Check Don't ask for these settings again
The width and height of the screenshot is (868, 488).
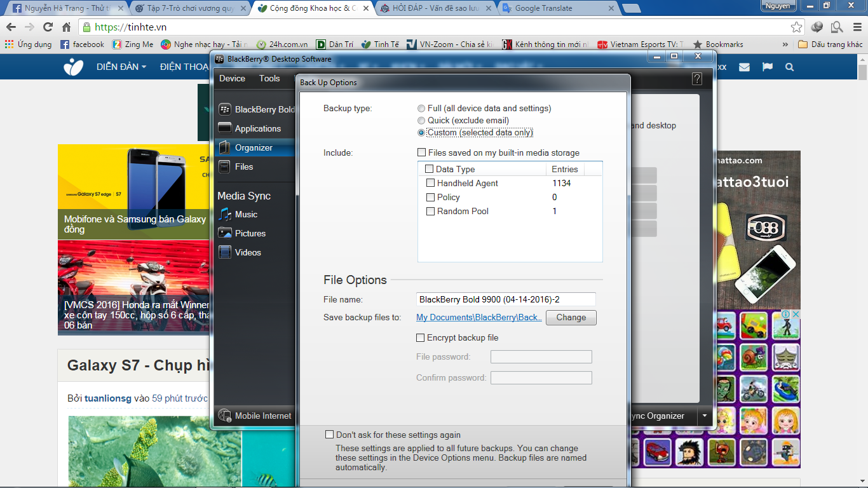[329, 435]
